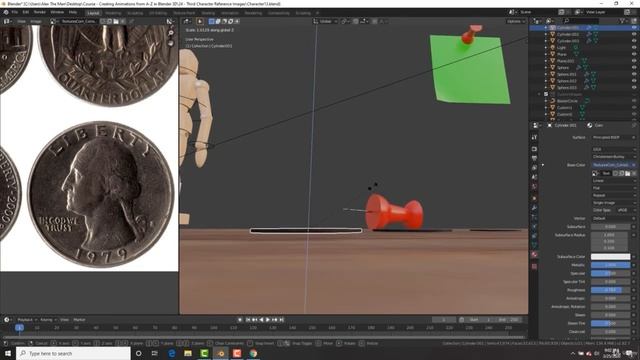Open the Global transform orientation dropdown
This screenshot has height=360, width=640.
[325, 21]
